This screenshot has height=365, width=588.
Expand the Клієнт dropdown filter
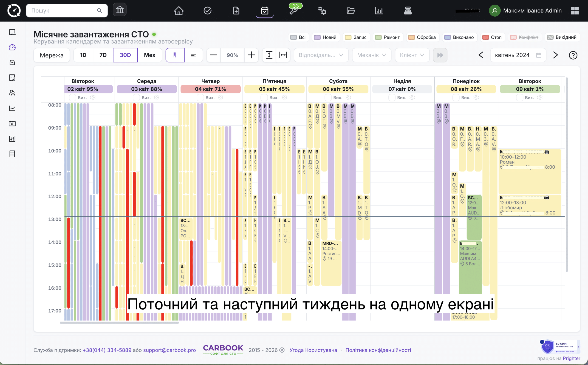[x=412, y=55]
